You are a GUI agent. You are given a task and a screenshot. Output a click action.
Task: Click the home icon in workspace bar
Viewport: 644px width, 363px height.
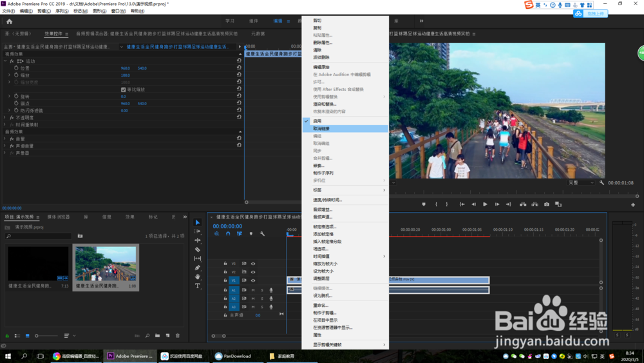[9, 21]
